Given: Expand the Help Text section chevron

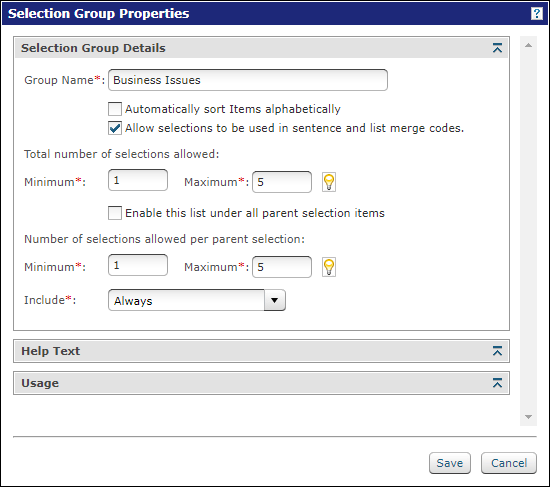Looking at the screenshot, I should (497, 351).
